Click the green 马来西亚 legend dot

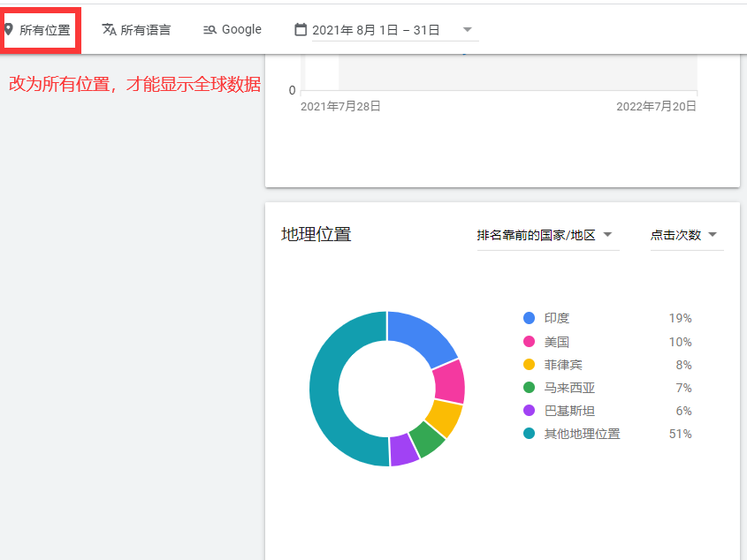tap(529, 388)
